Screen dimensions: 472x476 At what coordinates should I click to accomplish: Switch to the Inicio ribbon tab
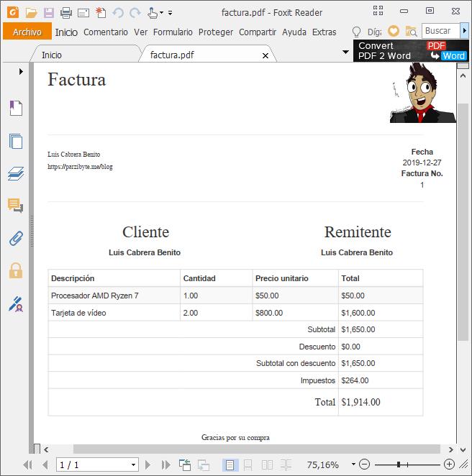(x=66, y=32)
